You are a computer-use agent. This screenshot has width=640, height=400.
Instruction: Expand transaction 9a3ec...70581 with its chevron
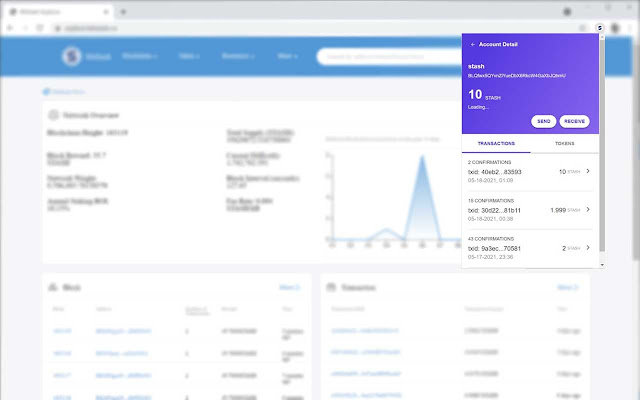click(x=588, y=247)
